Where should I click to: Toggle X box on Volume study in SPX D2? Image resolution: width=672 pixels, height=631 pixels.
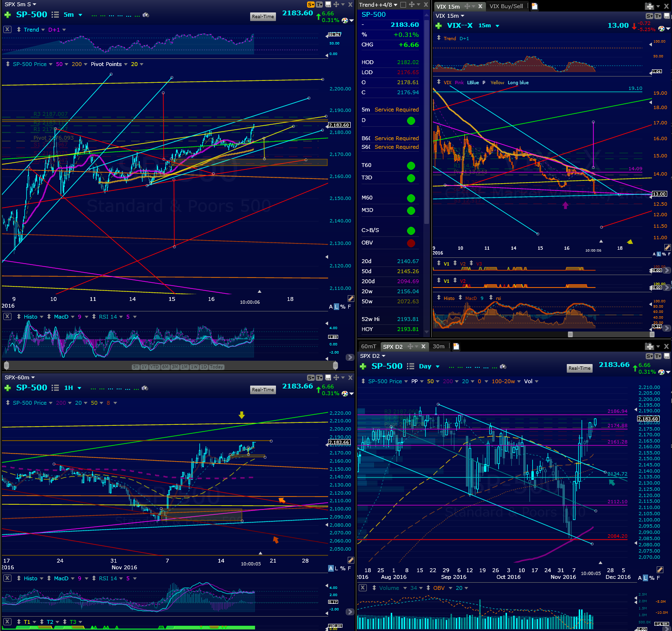tap(363, 588)
